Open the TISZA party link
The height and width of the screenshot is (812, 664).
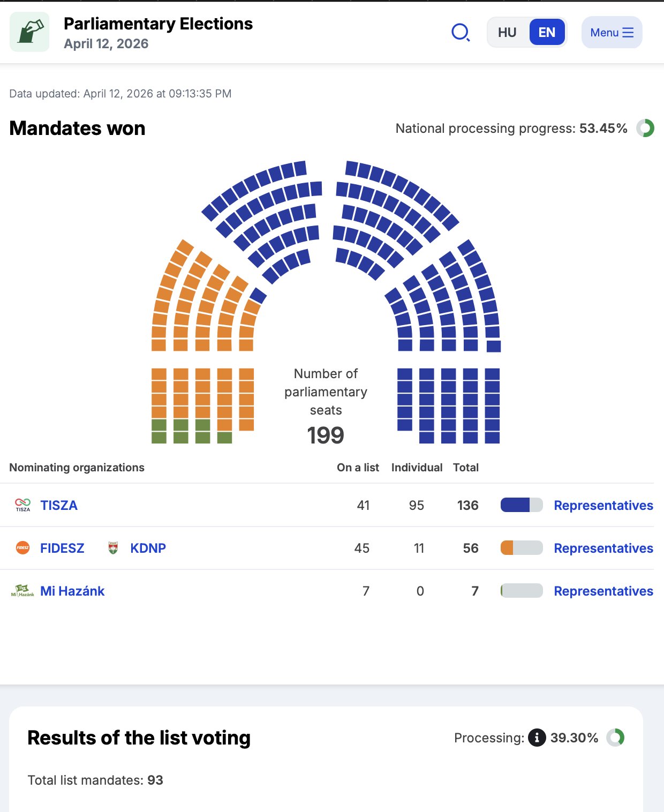[x=59, y=505]
